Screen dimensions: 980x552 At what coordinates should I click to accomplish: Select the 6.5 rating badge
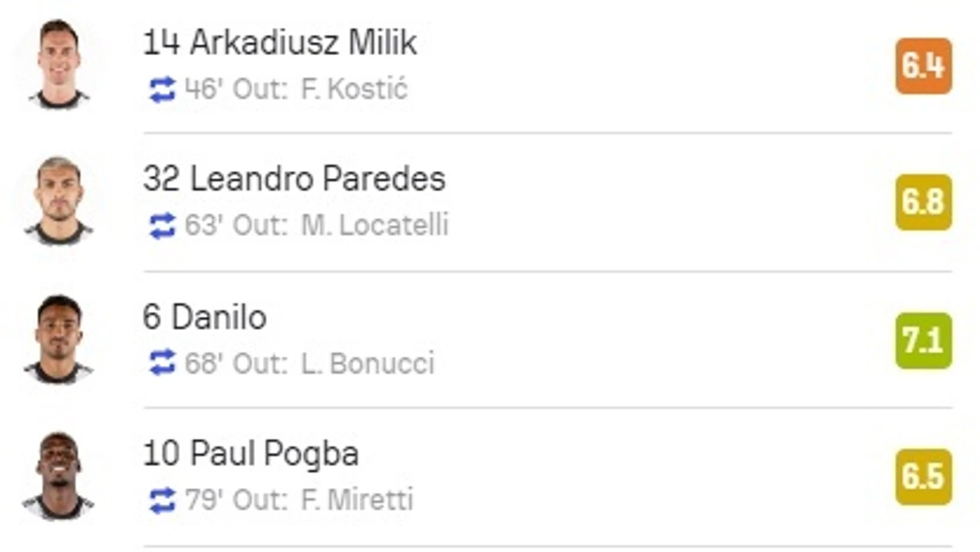pos(924,477)
